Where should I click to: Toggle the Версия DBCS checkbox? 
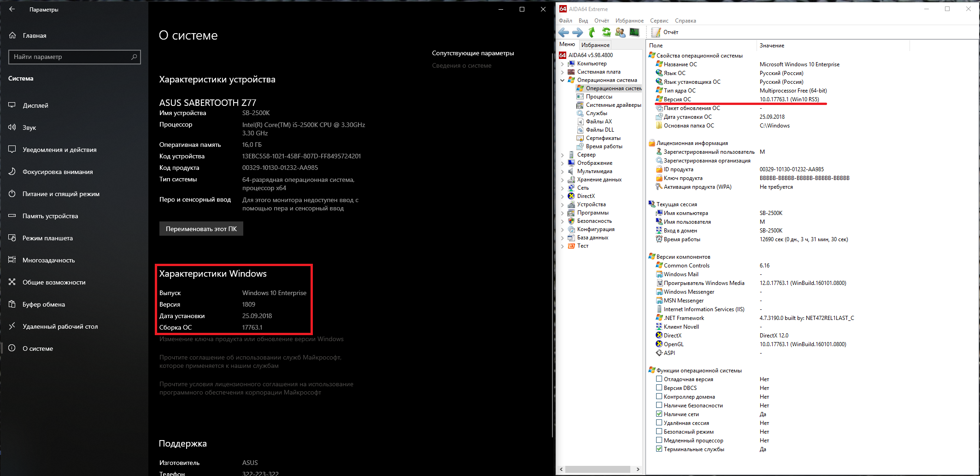coord(659,388)
